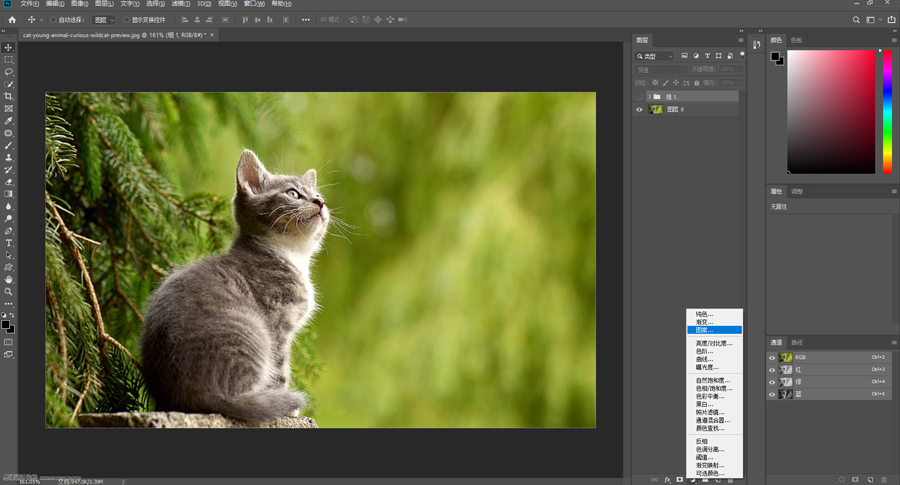Enable the 显示变换控件 checkbox

(127, 20)
